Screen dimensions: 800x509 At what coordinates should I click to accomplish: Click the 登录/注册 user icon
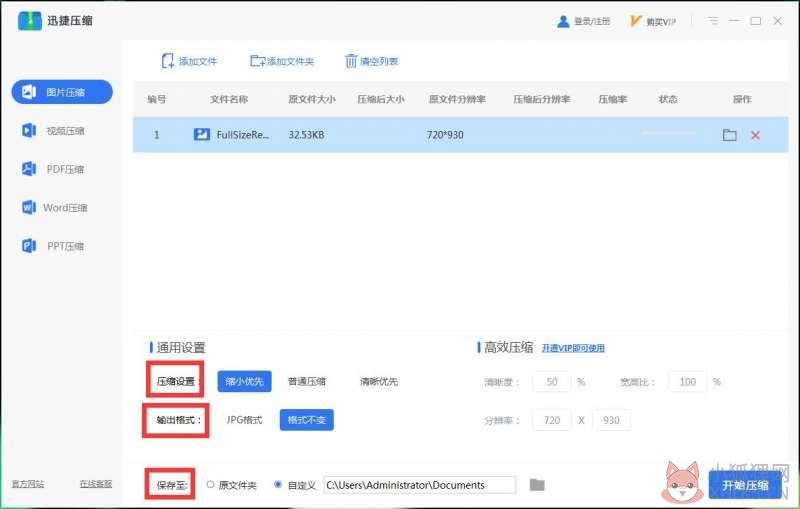pyautogui.click(x=563, y=21)
